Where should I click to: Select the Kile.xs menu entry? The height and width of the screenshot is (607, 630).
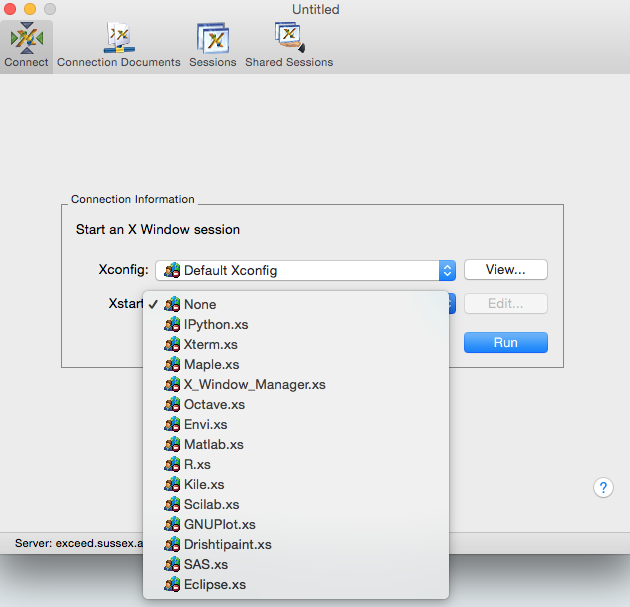(x=296, y=484)
